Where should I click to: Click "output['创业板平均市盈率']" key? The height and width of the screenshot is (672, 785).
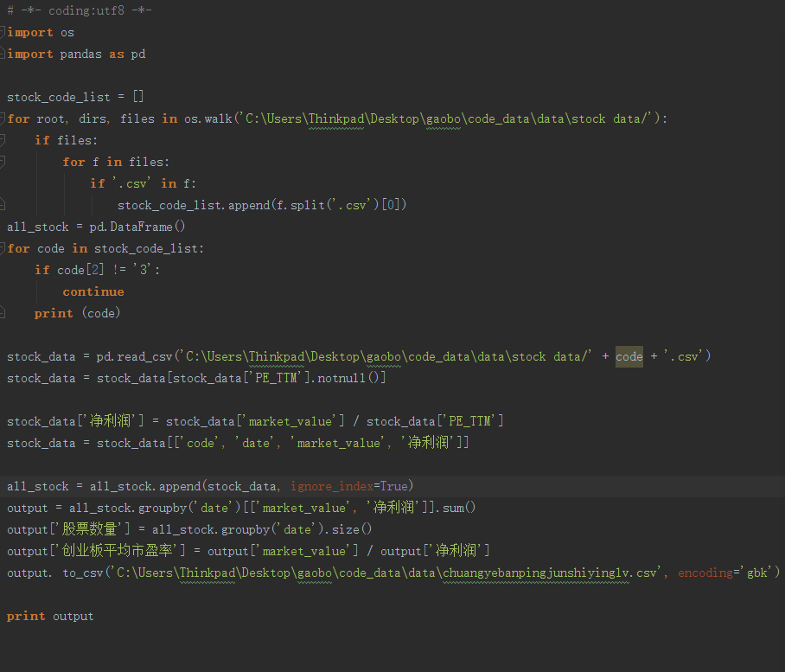(x=96, y=551)
